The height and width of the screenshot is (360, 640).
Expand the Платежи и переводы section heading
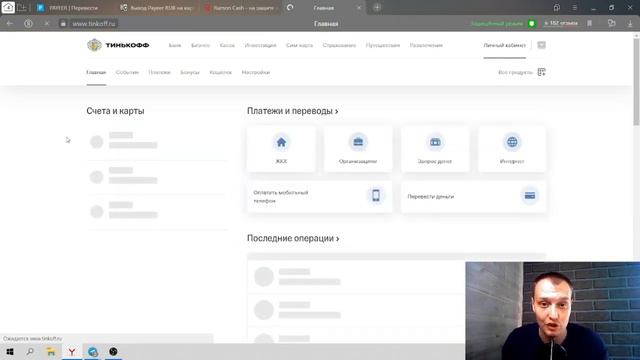click(x=292, y=111)
